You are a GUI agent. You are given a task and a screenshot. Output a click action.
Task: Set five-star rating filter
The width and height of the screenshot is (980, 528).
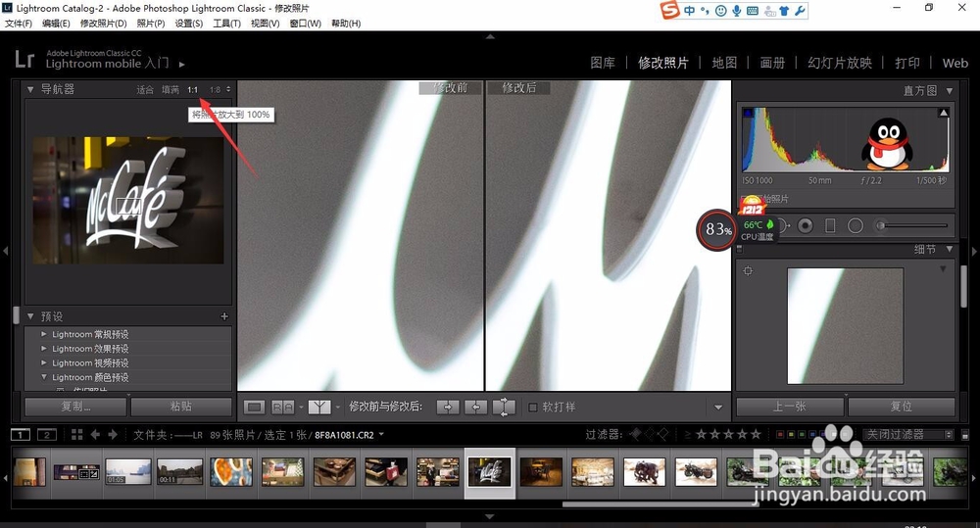[x=756, y=434]
